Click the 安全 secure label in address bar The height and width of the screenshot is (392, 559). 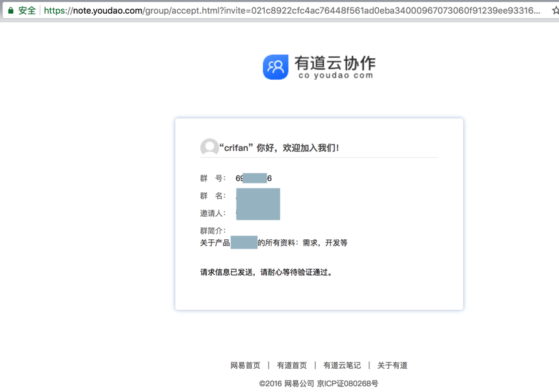tap(27, 11)
